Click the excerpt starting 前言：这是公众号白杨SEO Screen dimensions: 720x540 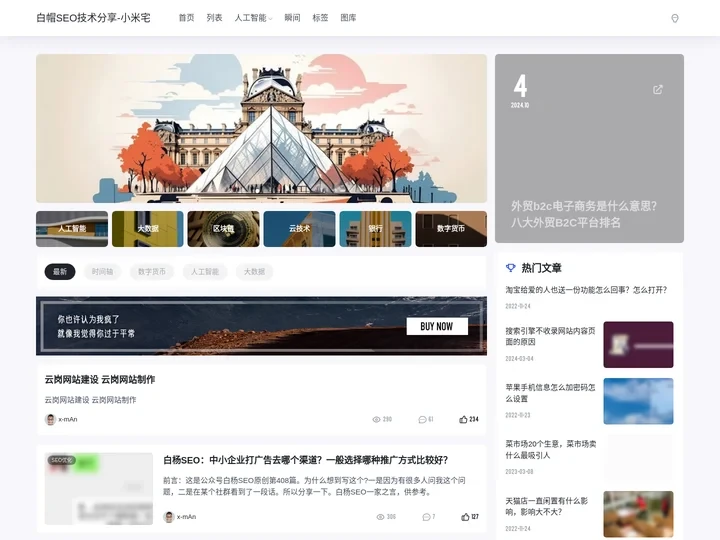(x=315, y=486)
